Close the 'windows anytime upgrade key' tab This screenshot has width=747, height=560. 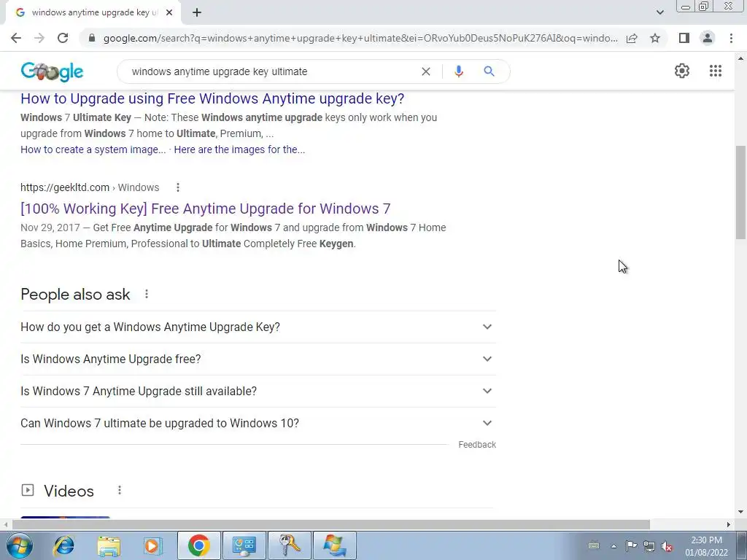coord(169,12)
